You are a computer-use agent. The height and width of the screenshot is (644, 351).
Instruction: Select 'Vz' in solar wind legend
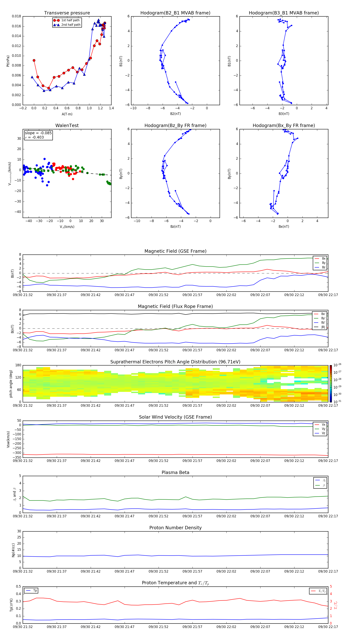tap(320, 433)
